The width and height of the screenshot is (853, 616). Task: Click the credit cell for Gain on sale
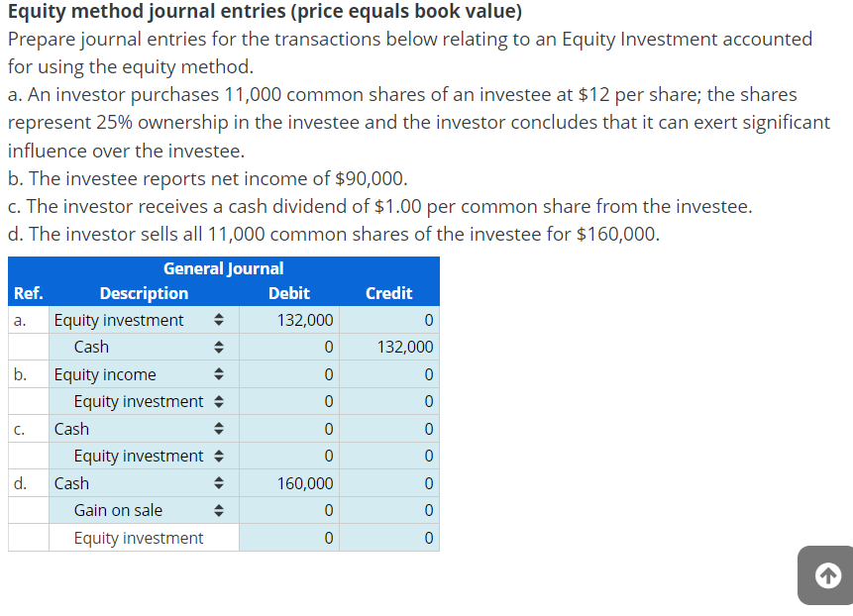pos(389,510)
